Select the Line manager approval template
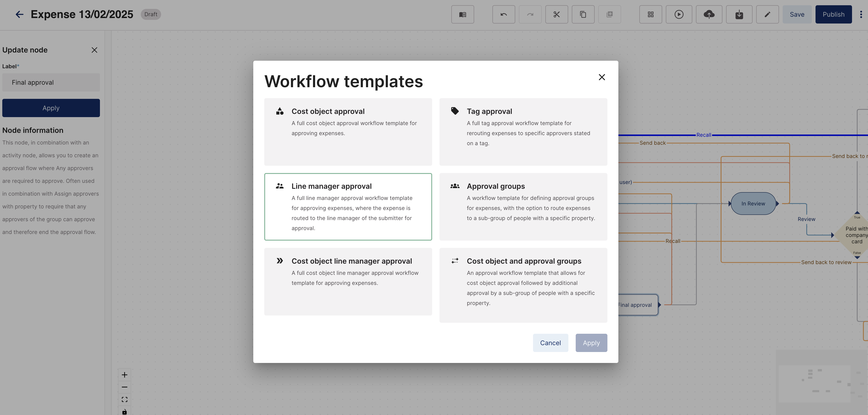Viewport: 868px width, 415px height. click(348, 207)
